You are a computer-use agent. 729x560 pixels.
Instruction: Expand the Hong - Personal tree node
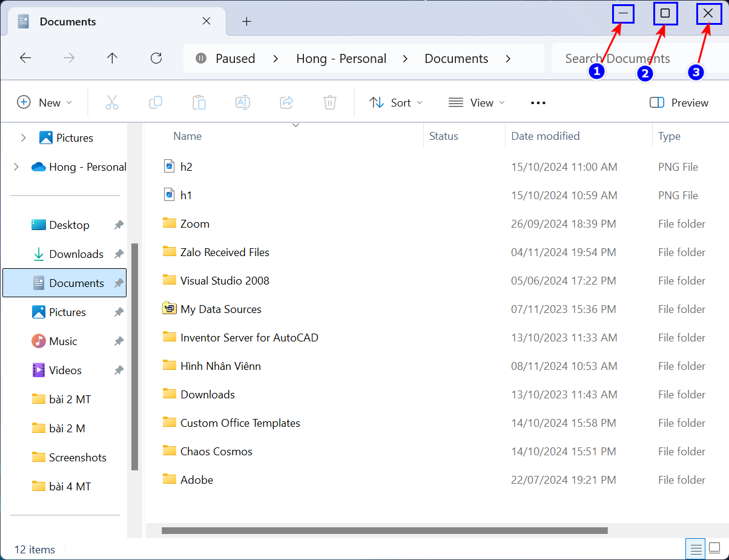click(16, 167)
